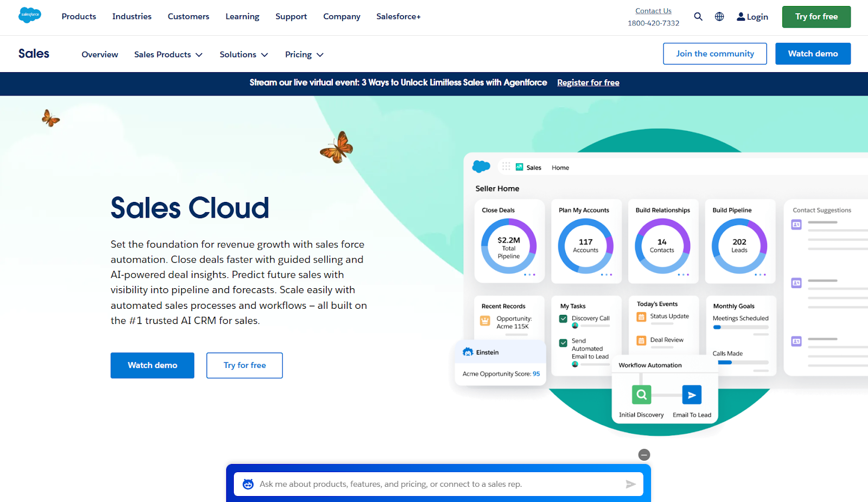868x502 pixels.
Task: Expand the Pricing dropdown
Action: pos(304,55)
